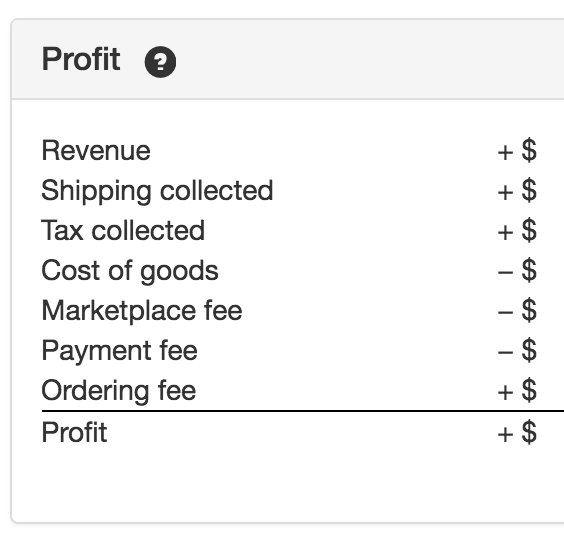Click the divider line above Profit total
Viewport: 564px width, 554px height.
tap(303, 410)
